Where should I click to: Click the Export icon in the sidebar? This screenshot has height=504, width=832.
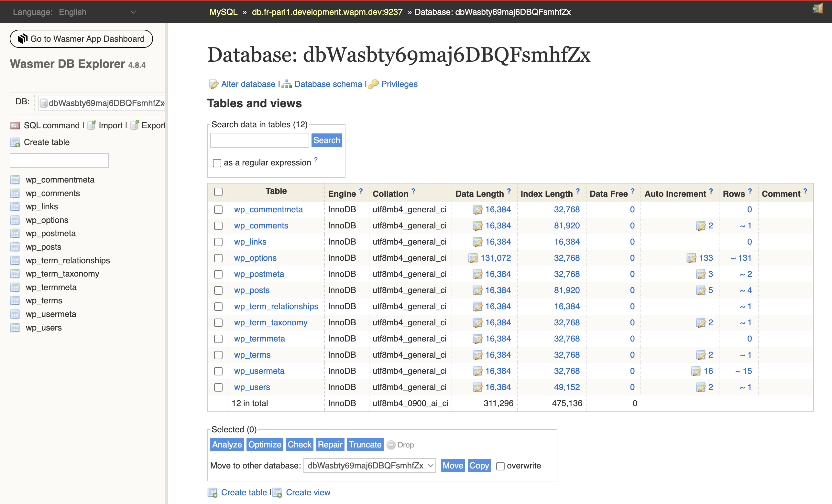click(x=135, y=125)
